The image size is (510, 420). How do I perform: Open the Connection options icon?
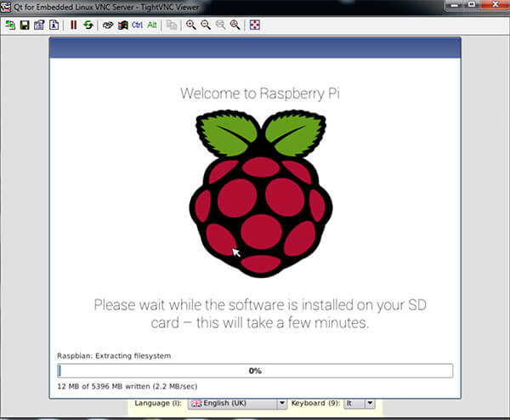39,25
